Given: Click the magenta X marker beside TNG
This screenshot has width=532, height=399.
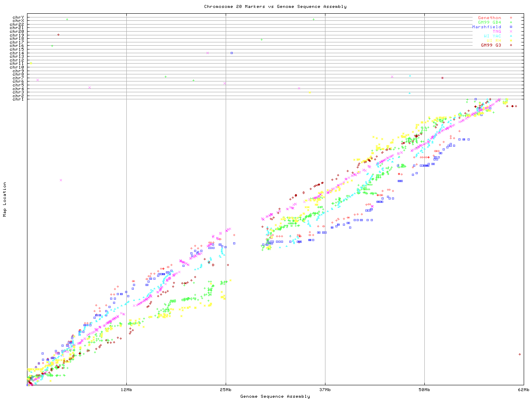Looking at the screenshot, I should pyautogui.click(x=511, y=32).
